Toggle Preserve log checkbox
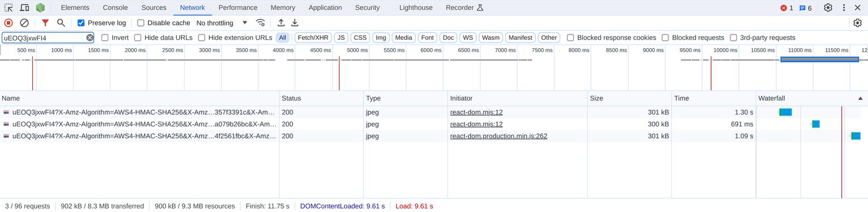Viewport: 868px width, 212px height. pyautogui.click(x=81, y=23)
